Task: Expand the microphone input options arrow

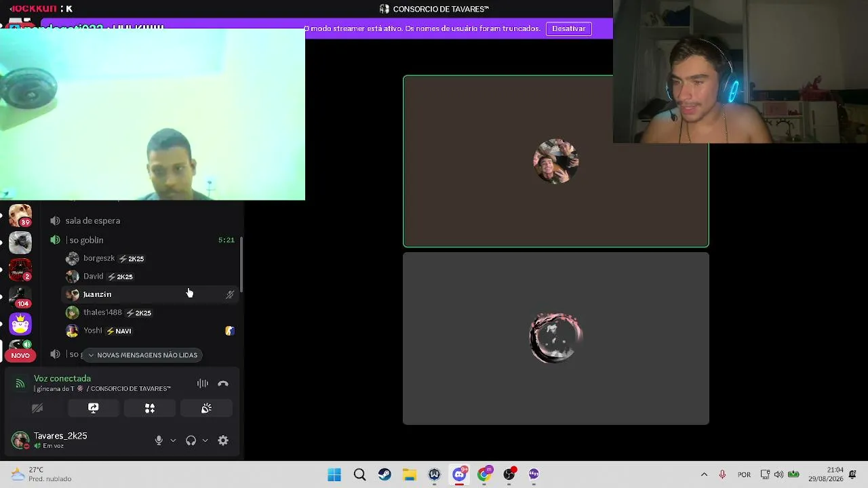Action: pos(173,441)
